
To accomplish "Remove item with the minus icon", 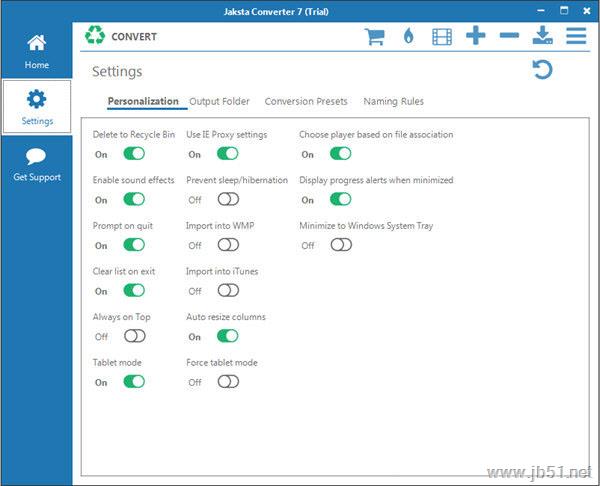I will [509, 36].
